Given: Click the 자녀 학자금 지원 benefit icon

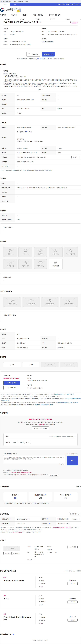Looking at the screenshot, I should (71, 252).
